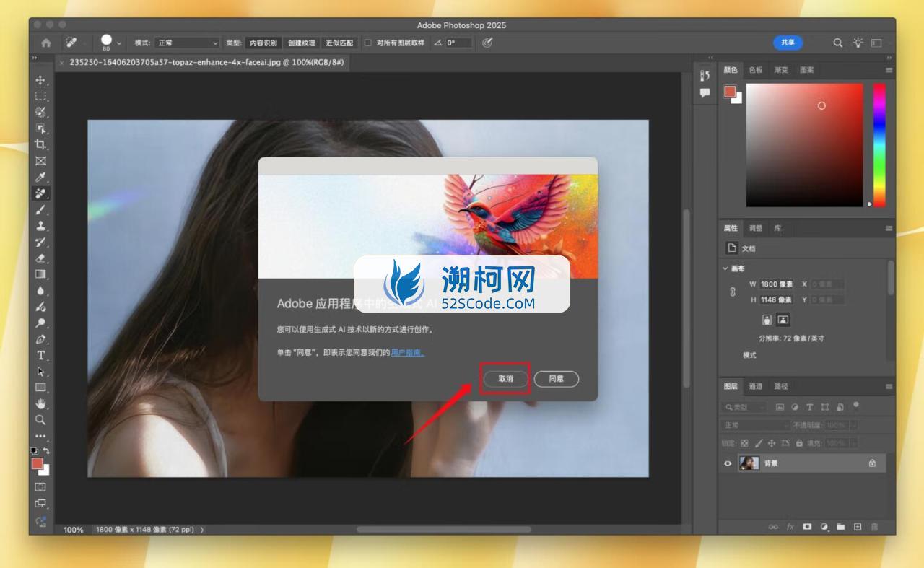Switch to the 通道 tab

755,386
